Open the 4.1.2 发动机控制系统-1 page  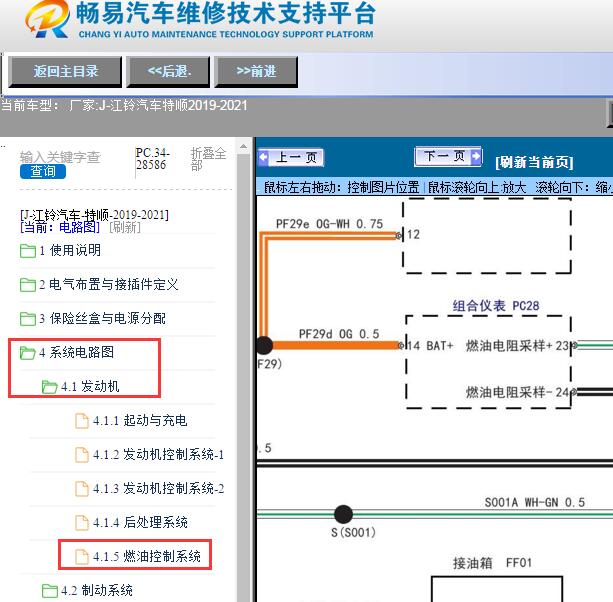point(158,454)
